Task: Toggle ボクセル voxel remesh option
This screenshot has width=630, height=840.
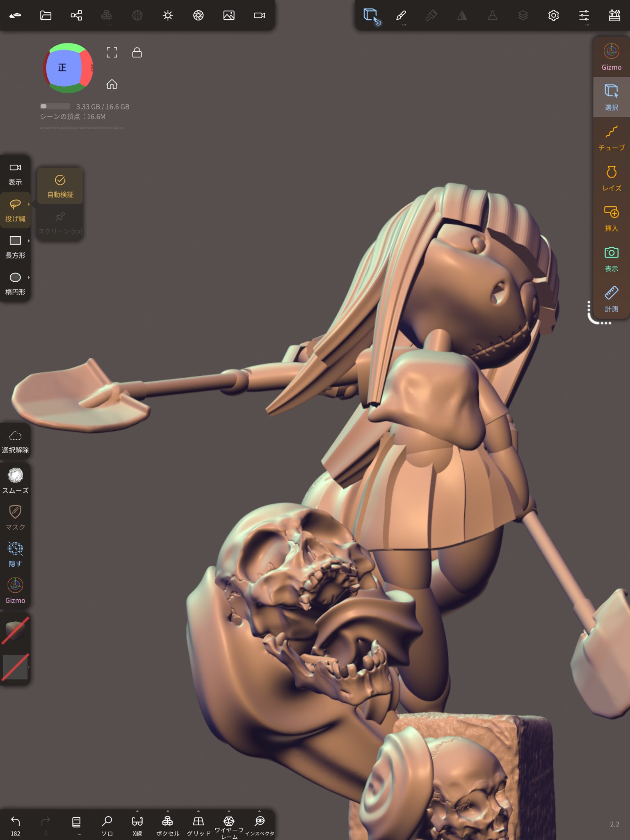Action: 168,826
